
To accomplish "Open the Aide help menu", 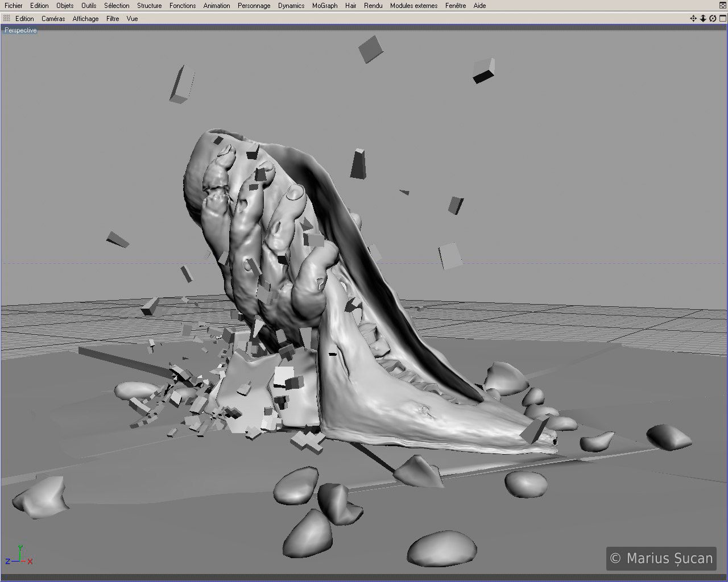I will coord(479,6).
